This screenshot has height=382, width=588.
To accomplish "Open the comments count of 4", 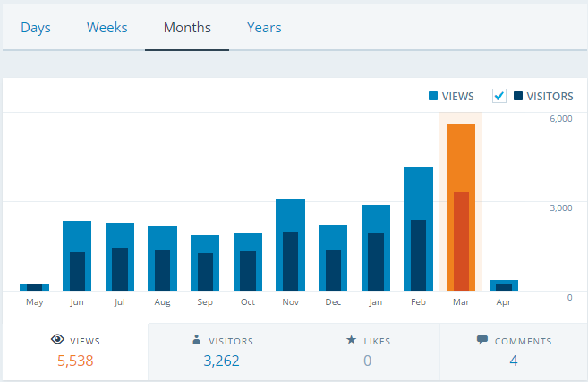I will point(514,361).
